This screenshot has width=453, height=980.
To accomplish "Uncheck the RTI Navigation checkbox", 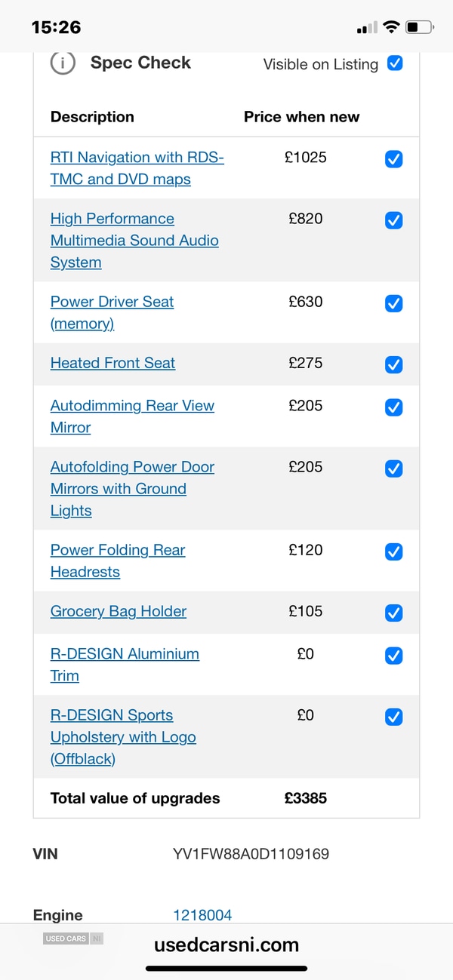I will pyautogui.click(x=393, y=159).
